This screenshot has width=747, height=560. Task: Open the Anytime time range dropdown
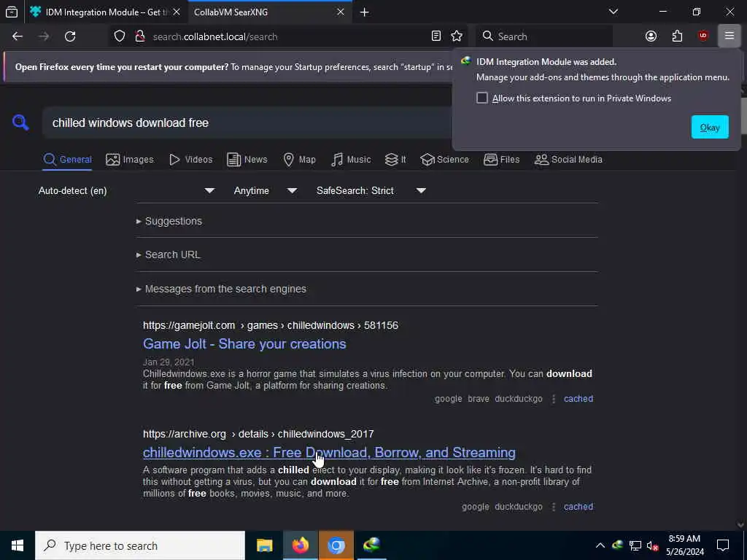(266, 190)
